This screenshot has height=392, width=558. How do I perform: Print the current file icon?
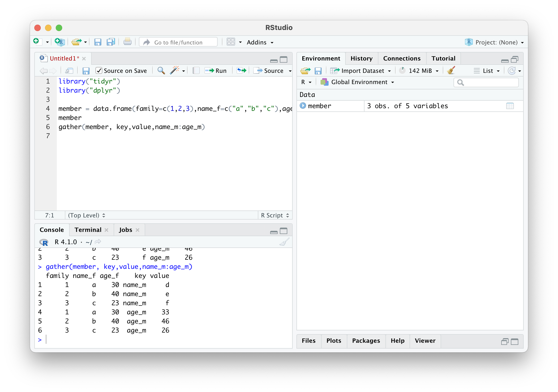[127, 42]
